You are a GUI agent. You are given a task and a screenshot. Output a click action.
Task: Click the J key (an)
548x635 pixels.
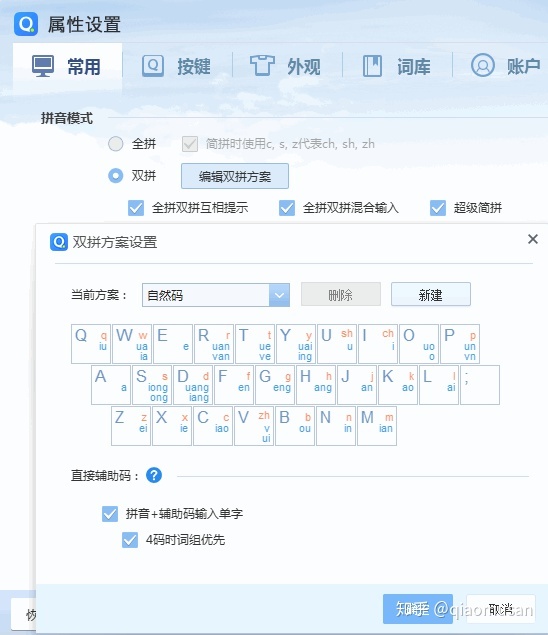(357, 385)
